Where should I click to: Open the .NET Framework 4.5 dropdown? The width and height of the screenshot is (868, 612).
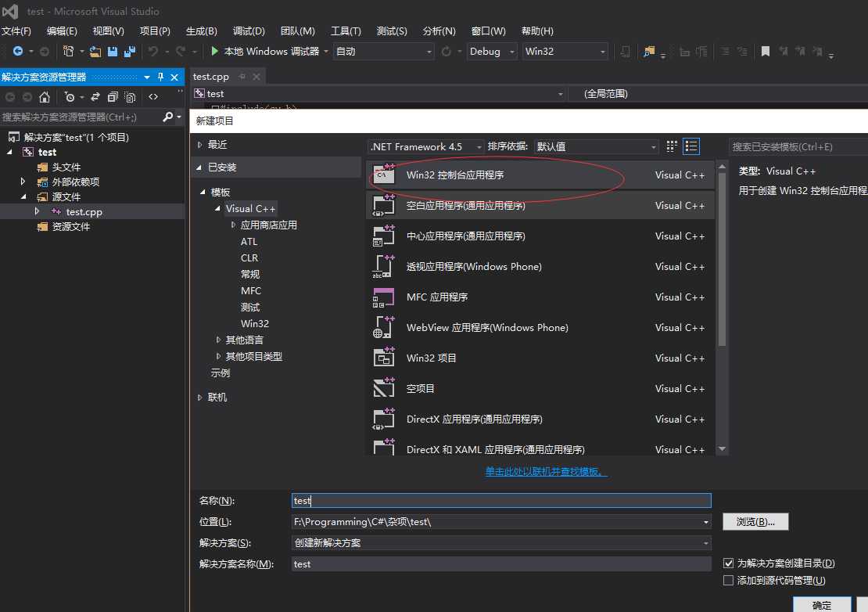coord(425,147)
